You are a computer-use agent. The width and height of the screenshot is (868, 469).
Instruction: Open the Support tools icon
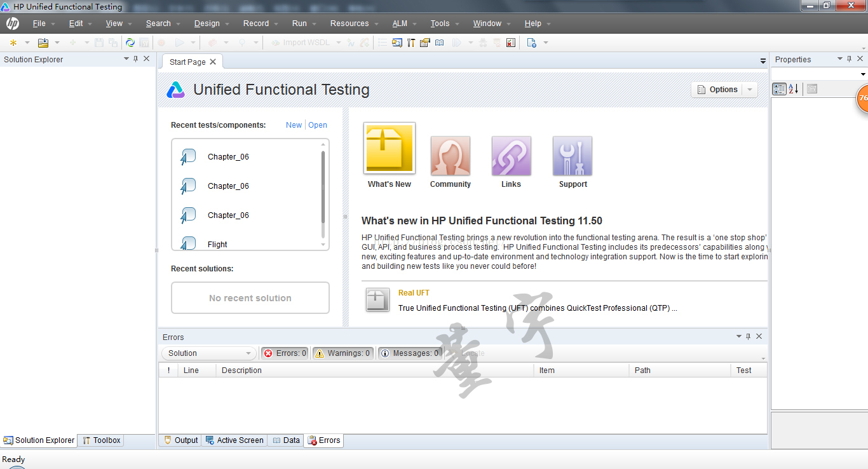tap(573, 156)
